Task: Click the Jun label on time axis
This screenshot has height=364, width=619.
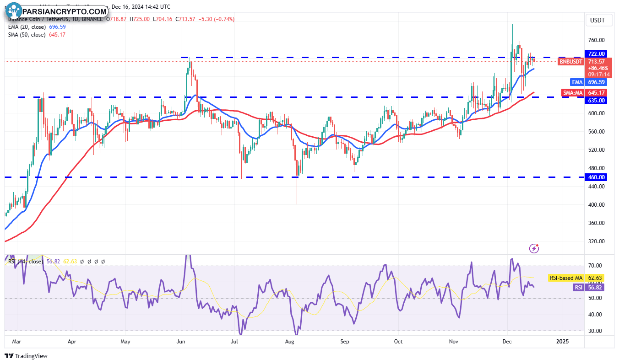Action: (181, 342)
